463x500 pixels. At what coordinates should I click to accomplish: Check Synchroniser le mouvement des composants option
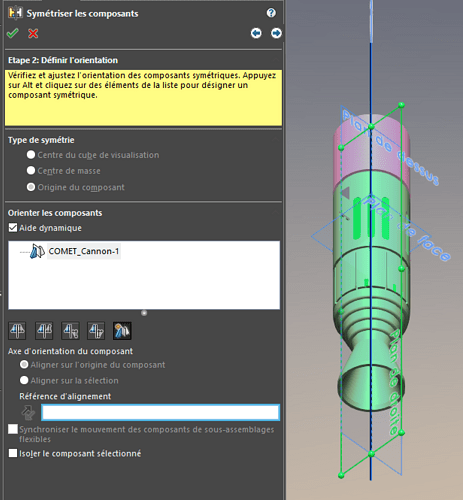tap(13, 429)
